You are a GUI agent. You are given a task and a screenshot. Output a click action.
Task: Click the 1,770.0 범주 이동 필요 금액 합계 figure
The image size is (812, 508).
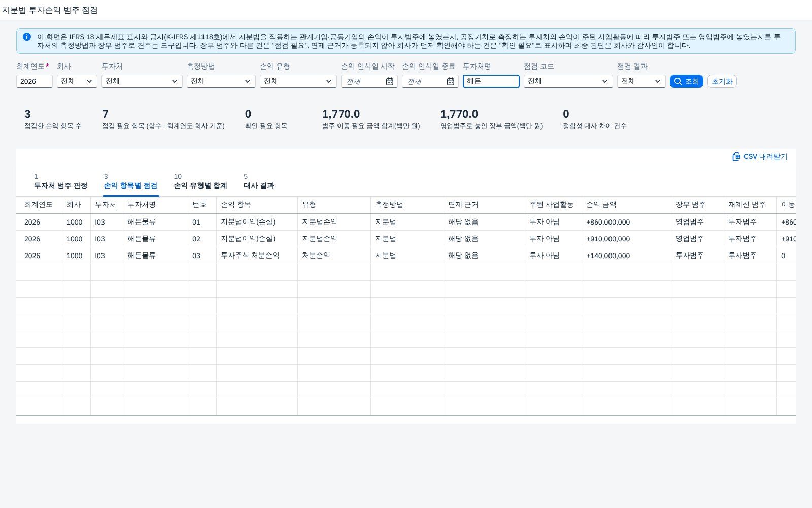pyautogui.click(x=341, y=114)
